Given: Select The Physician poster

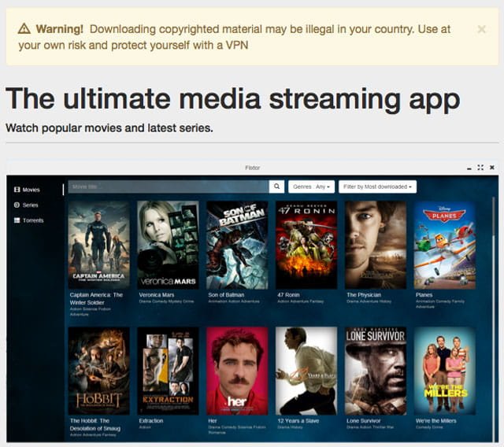Looking at the screenshot, I should pos(376,245).
